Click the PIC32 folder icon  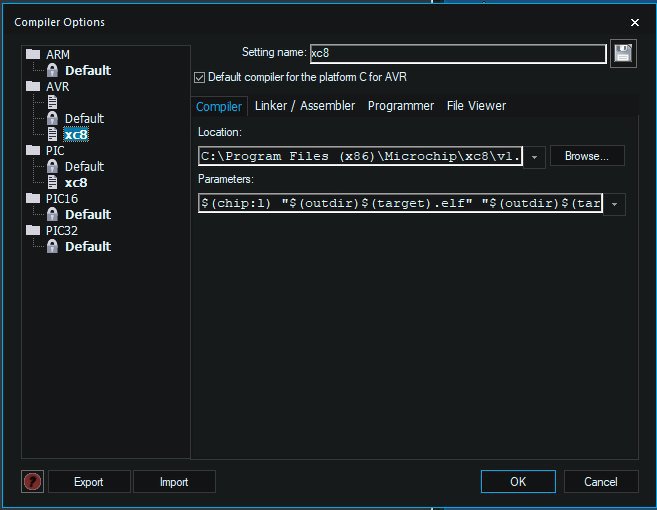[33, 230]
